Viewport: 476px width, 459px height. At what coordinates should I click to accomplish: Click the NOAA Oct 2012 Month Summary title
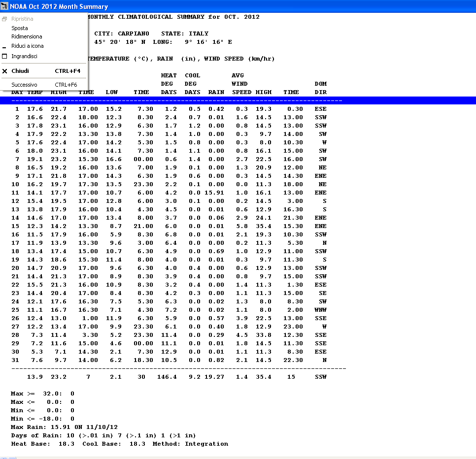pyautogui.click(x=59, y=6)
